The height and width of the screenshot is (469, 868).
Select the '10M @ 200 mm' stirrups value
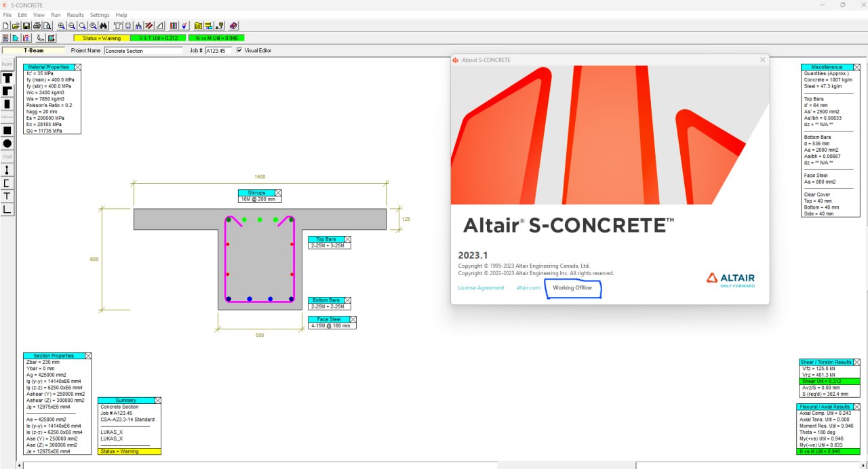(x=258, y=199)
